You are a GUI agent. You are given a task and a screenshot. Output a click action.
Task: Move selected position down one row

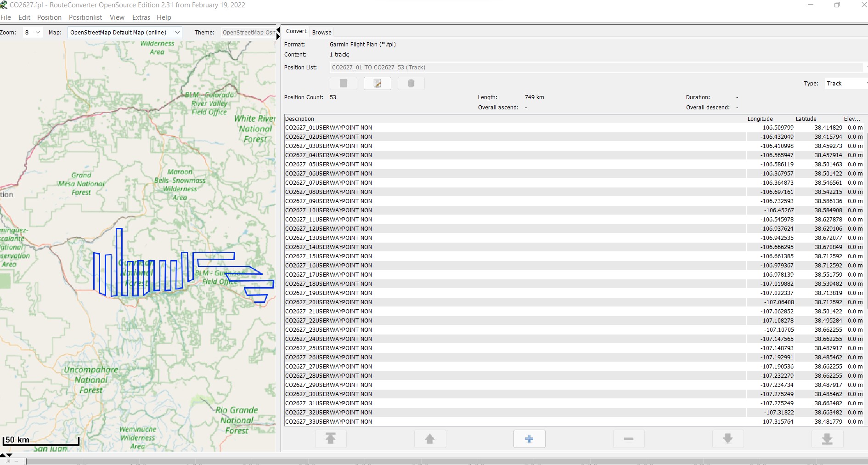click(727, 439)
